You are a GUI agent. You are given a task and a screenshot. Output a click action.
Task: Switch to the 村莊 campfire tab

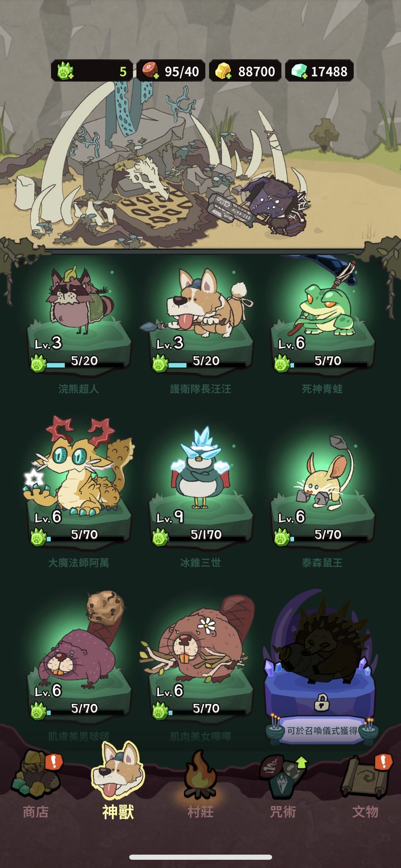(x=200, y=785)
